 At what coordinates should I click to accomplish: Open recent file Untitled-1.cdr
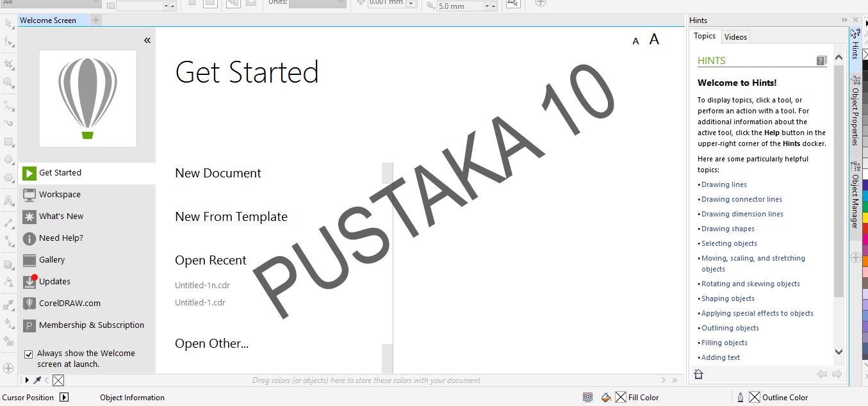pyautogui.click(x=200, y=303)
